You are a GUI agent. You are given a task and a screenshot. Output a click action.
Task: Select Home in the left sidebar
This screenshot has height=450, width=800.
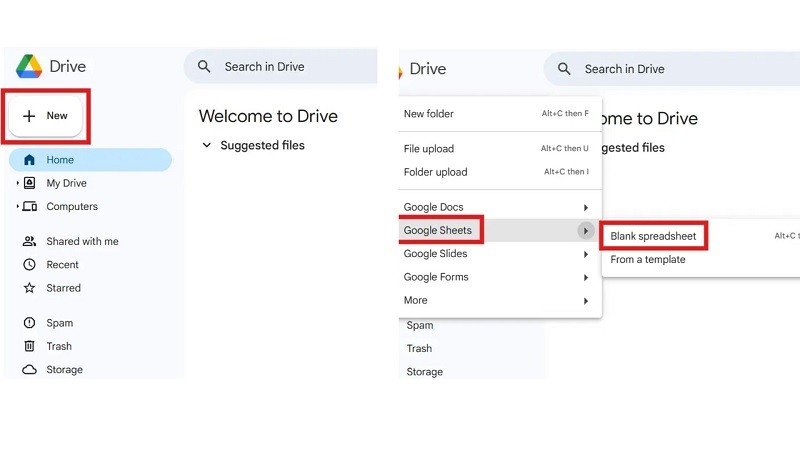point(90,160)
